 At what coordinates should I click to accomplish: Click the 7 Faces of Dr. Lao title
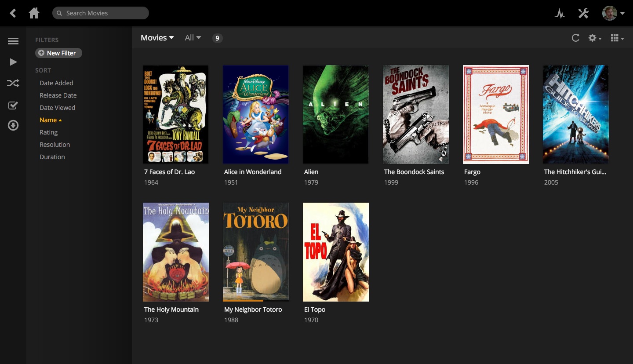tap(169, 172)
